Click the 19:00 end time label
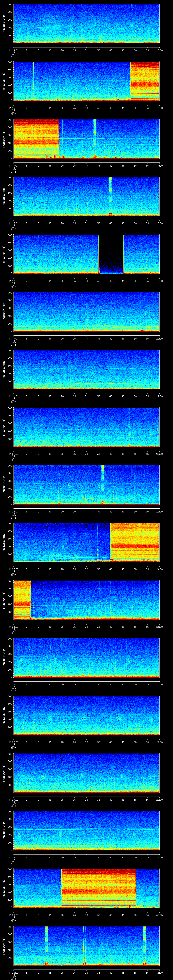Viewport: 173px width, 980px height. point(160,281)
